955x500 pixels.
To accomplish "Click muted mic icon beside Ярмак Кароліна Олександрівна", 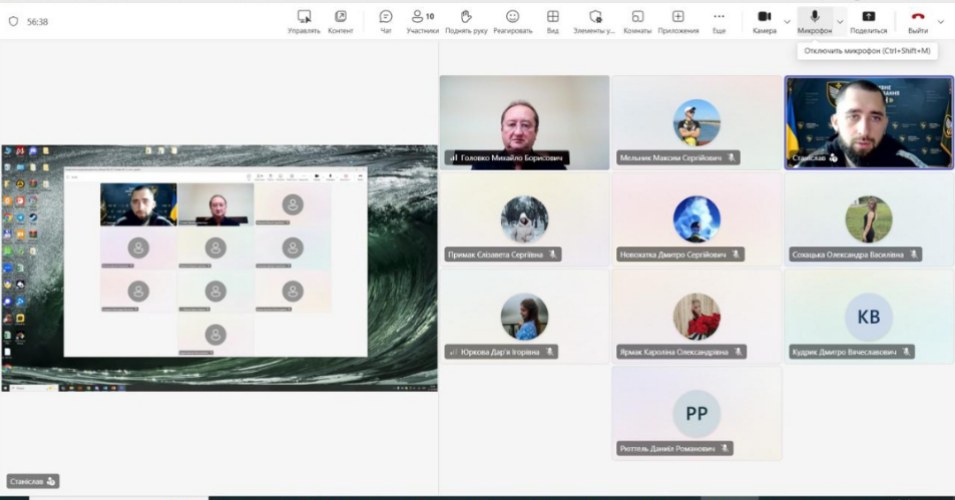I will point(738,351).
